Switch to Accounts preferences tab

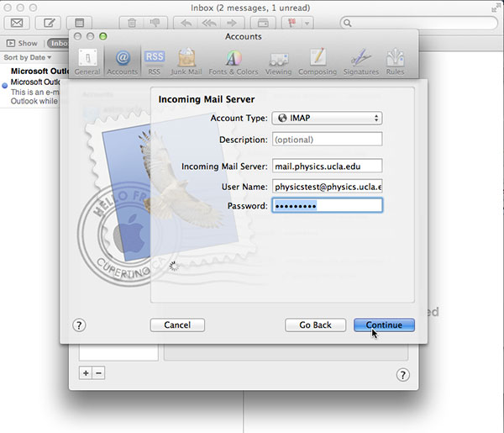(x=122, y=62)
